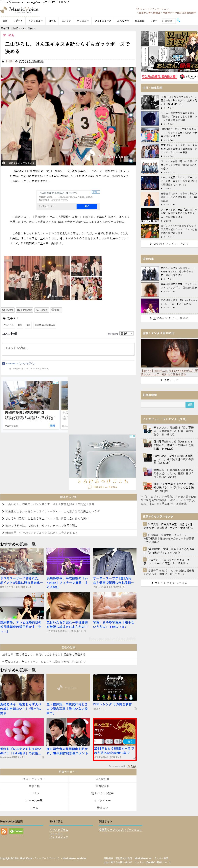Click the 第68回NHK紅白歌合戦 article tag
Image resolution: width=198 pixels, height=868 pixels.
pyautogui.click(x=45, y=325)
